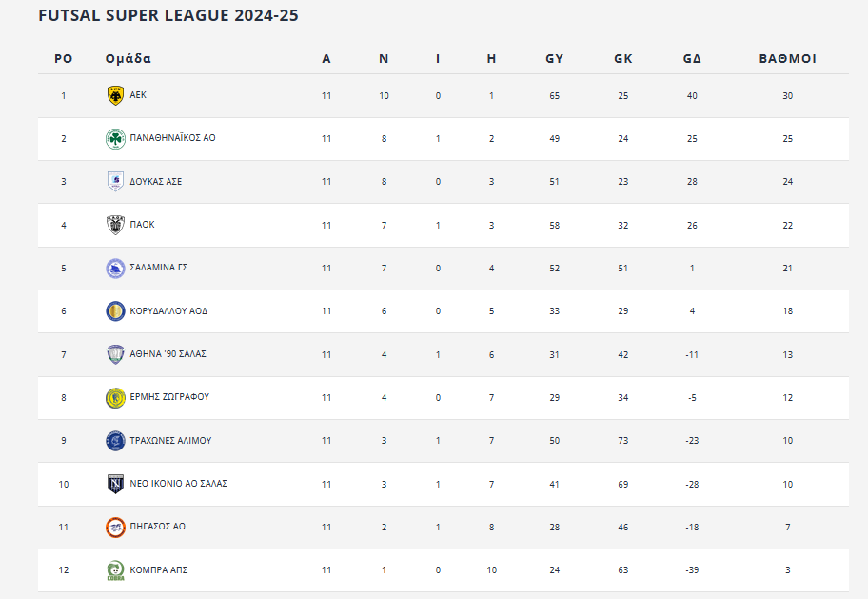Select the ΠΗΓΑΣΟΣ ΑΟ team name
Image resolution: width=868 pixels, height=599 pixels.
[157, 527]
